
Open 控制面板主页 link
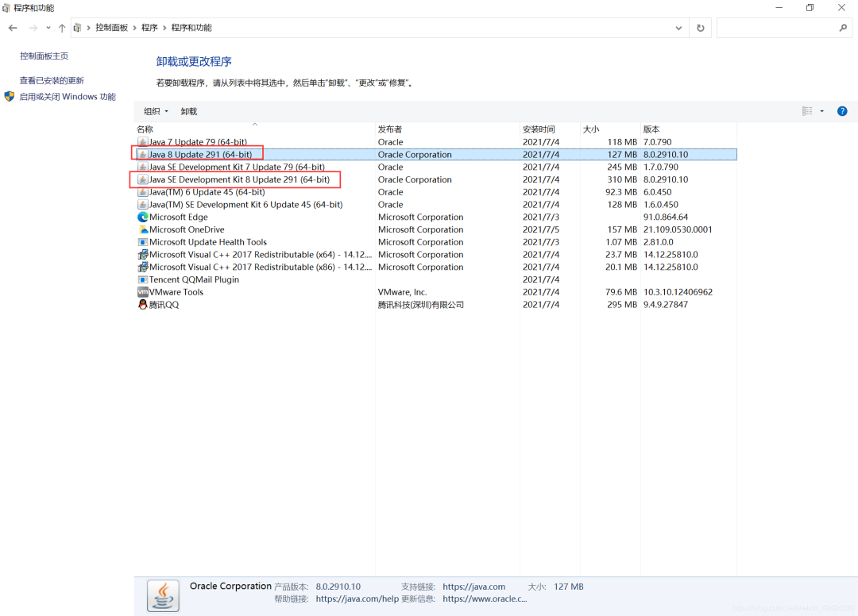click(44, 56)
